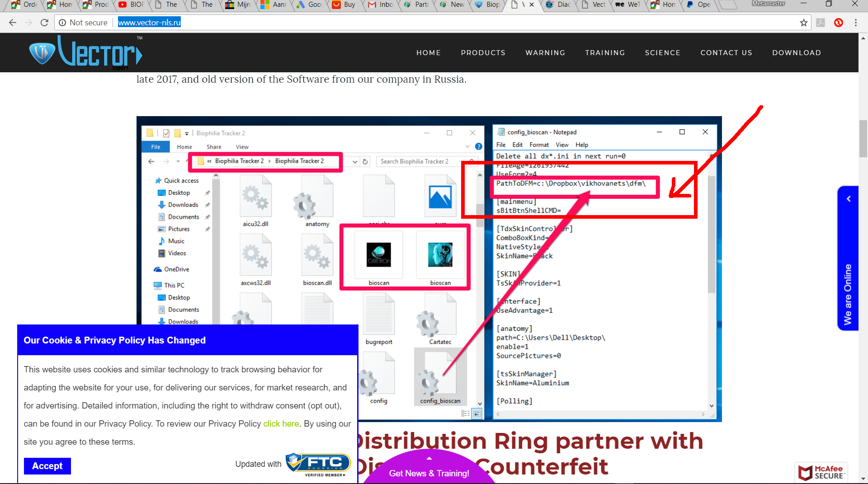The width and height of the screenshot is (868, 484).
Task: Reload the current page
Action: tap(44, 23)
